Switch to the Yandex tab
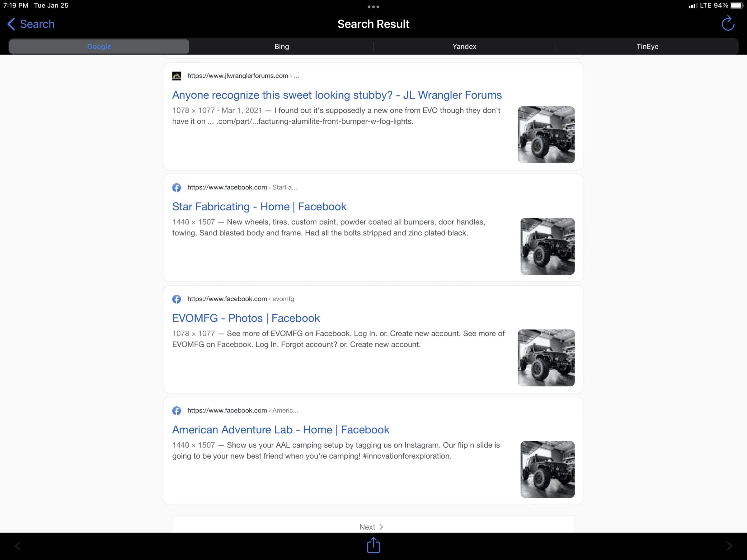 pos(464,46)
